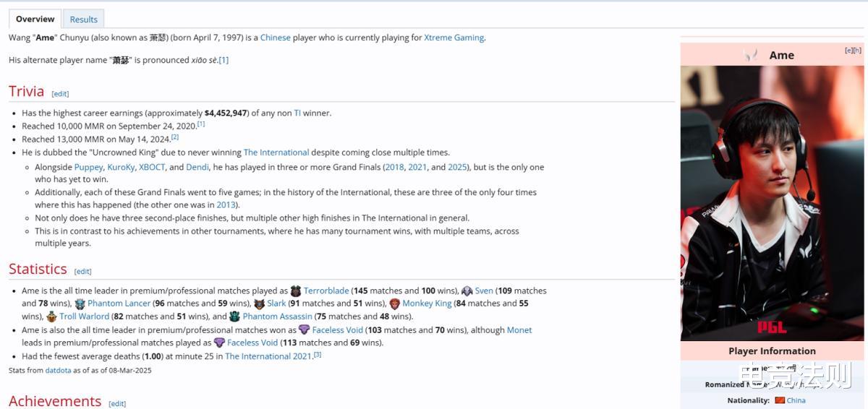
Task: Click the Xtreme Gaming logo beside Ame
Action: 751,55
